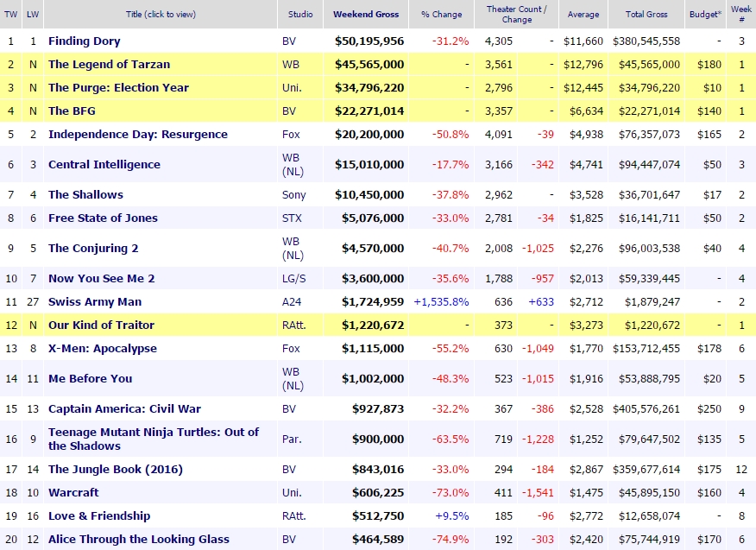Sort by % Change column header
The width and height of the screenshot is (756, 550).
click(x=442, y=14)
